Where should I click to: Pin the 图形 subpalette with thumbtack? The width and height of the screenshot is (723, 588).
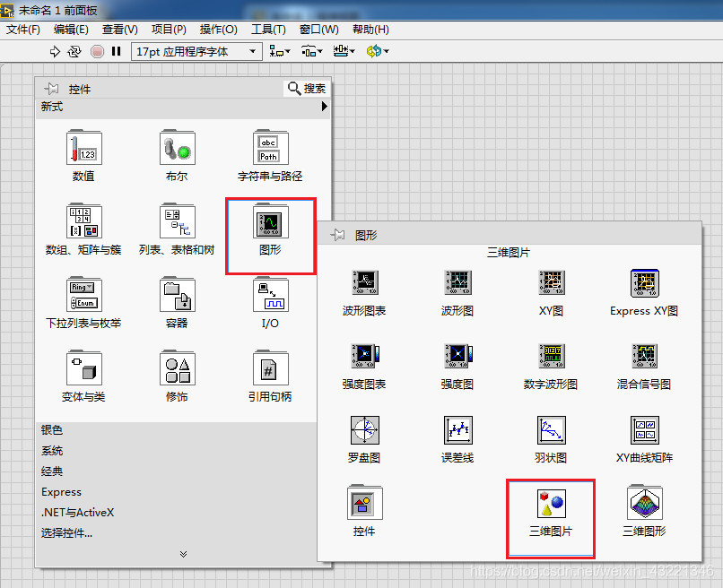tap(337, 235)
